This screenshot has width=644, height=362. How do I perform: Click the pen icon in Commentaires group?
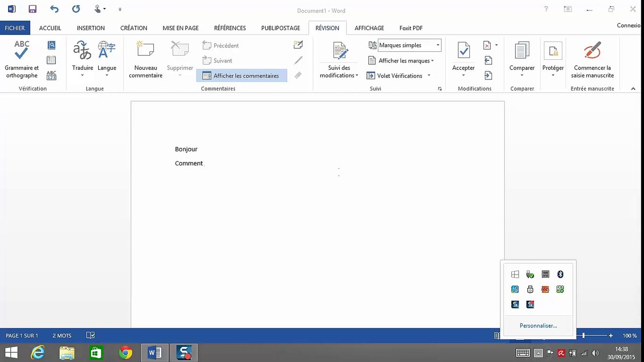click(298, 60)
